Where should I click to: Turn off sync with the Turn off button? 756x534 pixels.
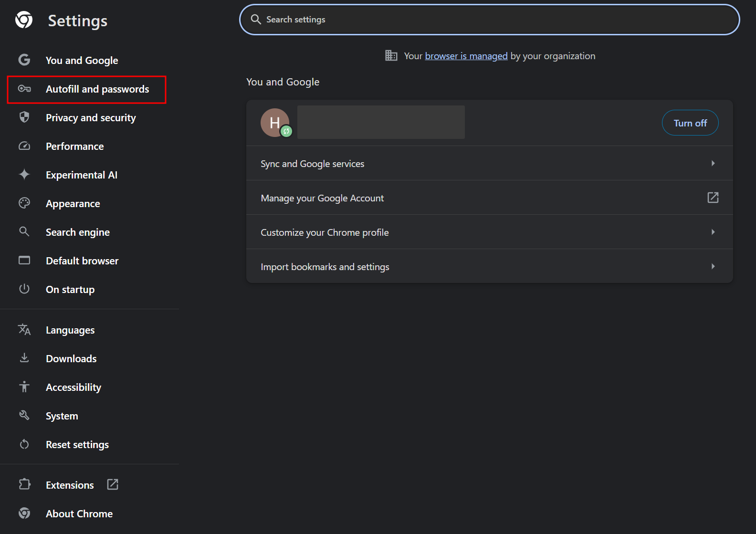click(690, 123)
